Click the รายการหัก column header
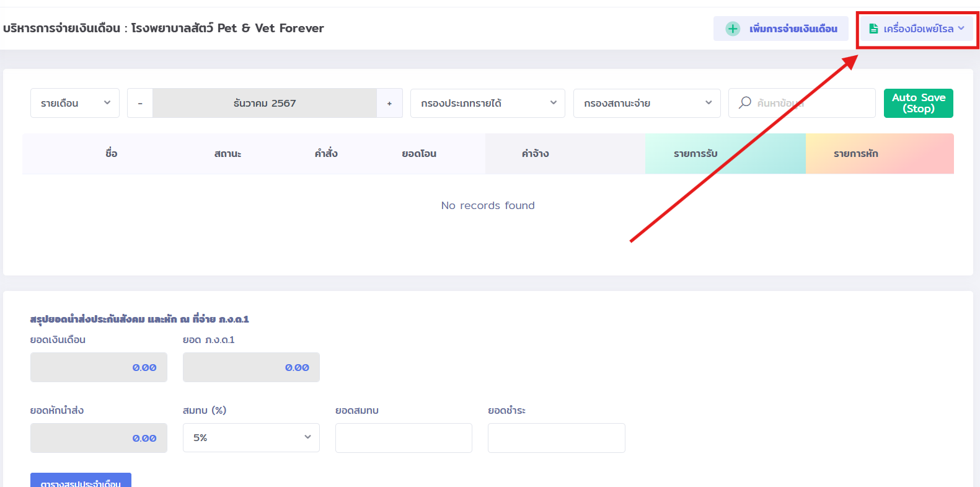The image size is (980, 487). click(855, 153)
